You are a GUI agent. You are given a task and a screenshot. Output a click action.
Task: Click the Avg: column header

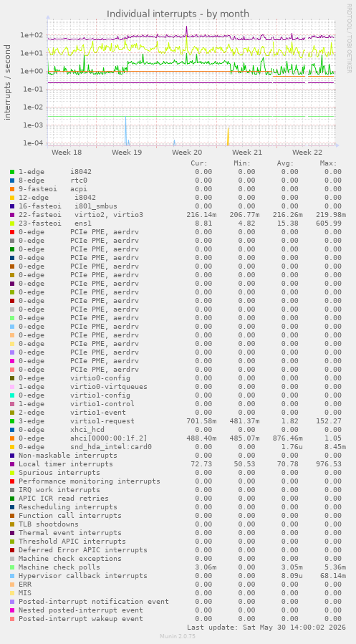(285, 163)
